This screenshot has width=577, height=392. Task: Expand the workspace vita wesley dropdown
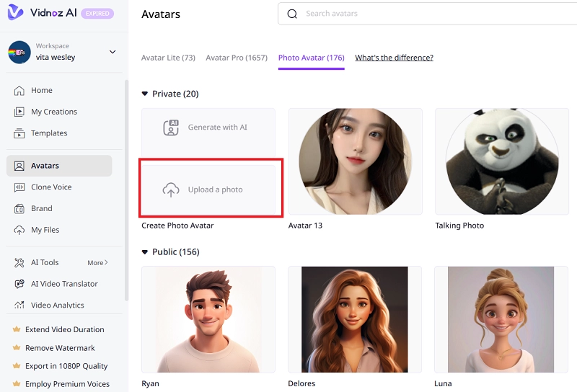(113, 52)
